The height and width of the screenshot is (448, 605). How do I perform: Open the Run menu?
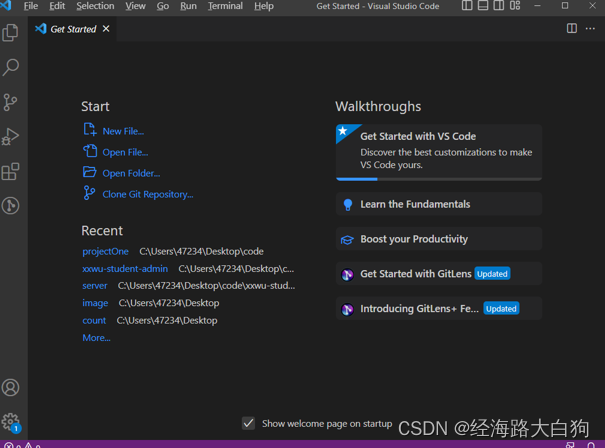click(188, 6)
